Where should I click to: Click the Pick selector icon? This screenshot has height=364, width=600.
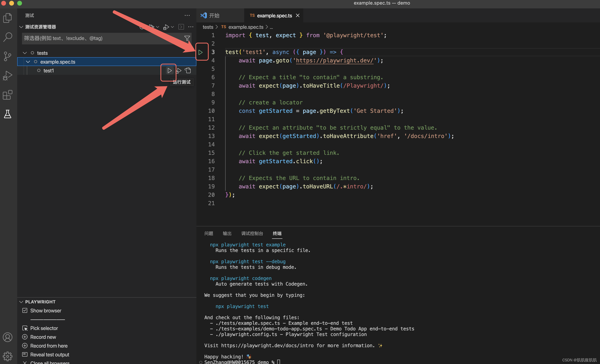[25, 328]
